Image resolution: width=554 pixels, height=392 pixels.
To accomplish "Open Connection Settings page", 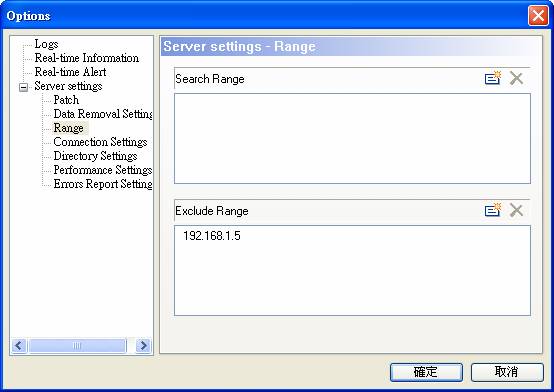I will tap(100, 142).
